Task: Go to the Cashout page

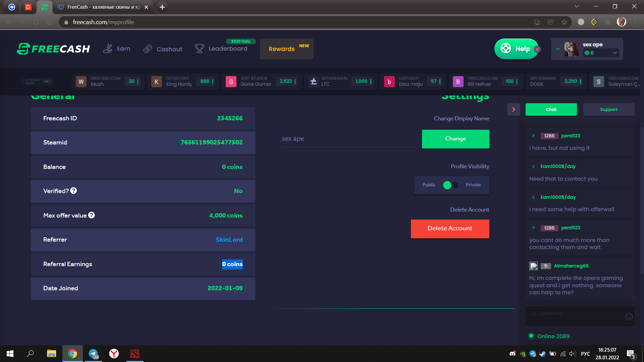Action: click(163, 49)
